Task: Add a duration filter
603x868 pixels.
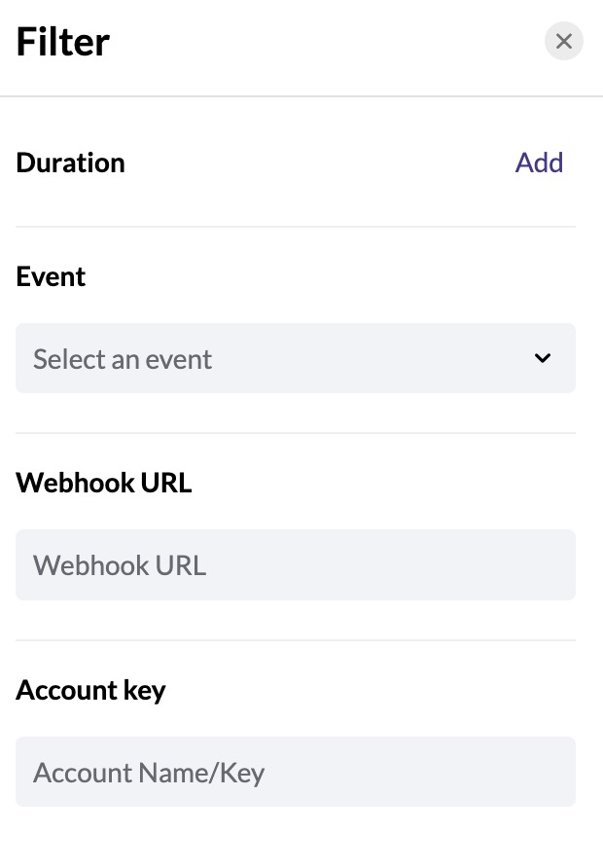Action: pyautogui.click(x=540, y=163)
